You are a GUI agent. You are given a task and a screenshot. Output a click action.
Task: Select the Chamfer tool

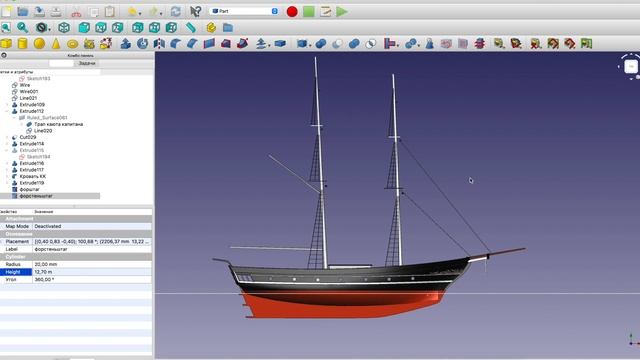tap(192, 44)
